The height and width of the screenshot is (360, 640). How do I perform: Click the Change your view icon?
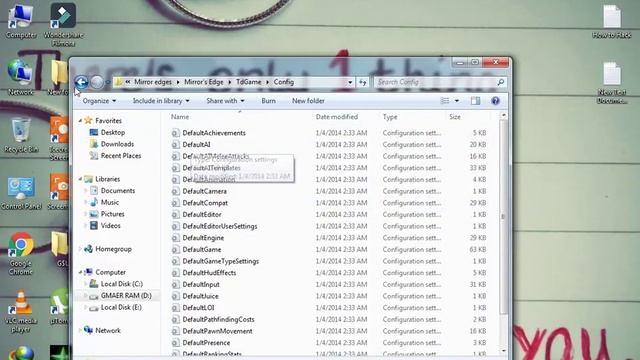445,101
